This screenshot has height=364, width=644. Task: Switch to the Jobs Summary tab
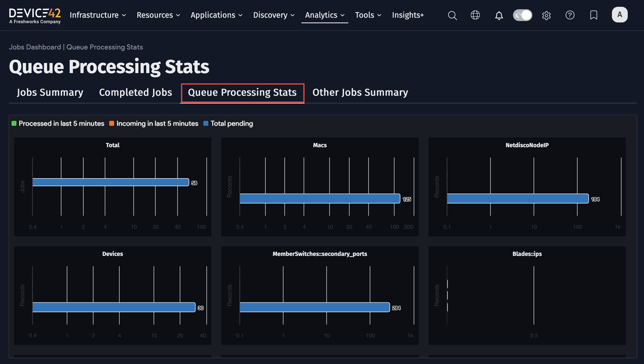50,92
